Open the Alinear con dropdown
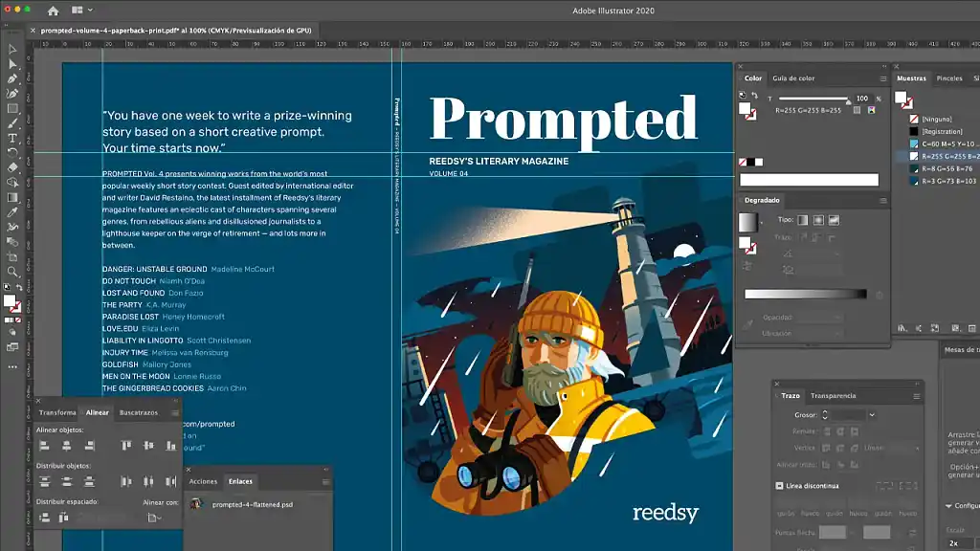980x551 pixels. [x=152, y=517]
